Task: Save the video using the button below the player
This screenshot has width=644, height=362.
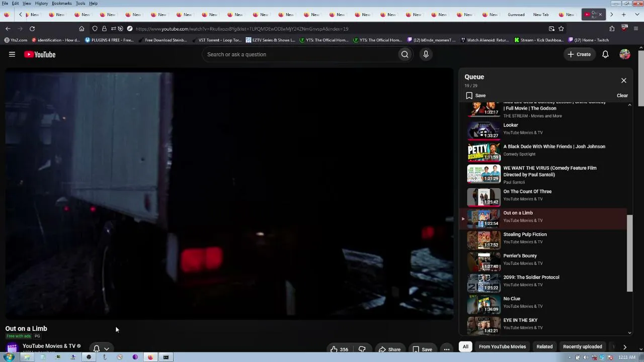Action: [x=422, y=349]
